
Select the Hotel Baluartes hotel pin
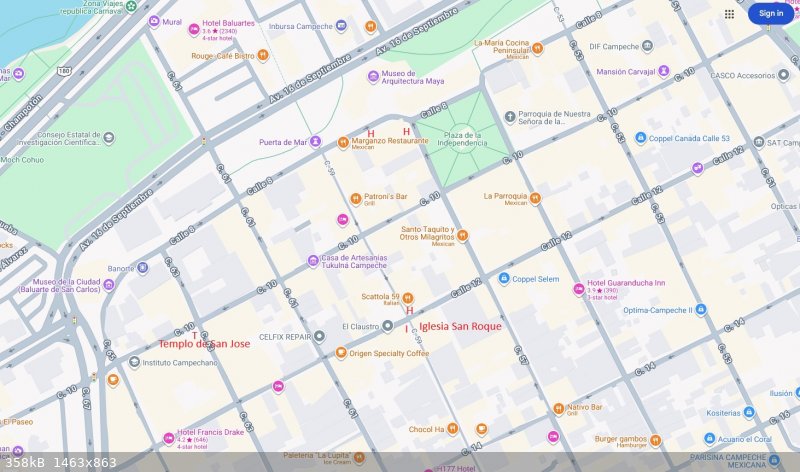click(x=194, y=29)
